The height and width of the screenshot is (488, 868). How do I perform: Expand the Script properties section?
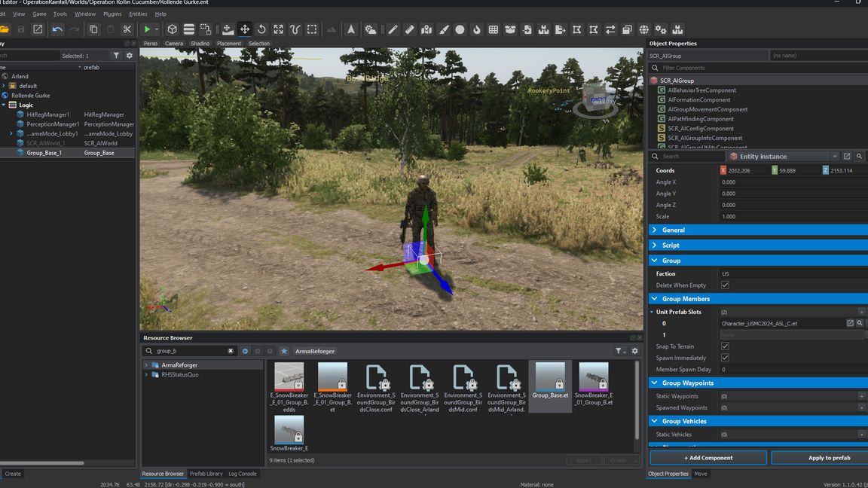point(671,245)
